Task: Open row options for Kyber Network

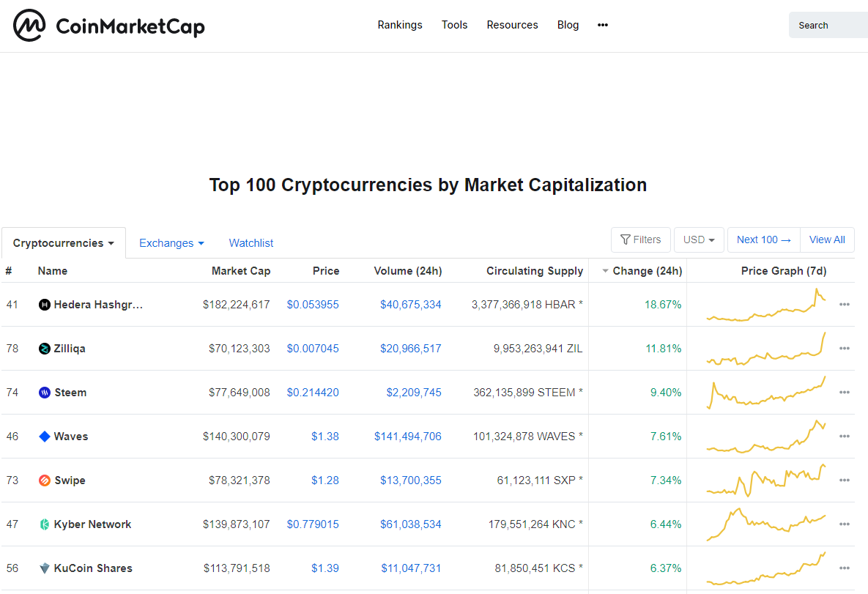Action: point(845,524)
